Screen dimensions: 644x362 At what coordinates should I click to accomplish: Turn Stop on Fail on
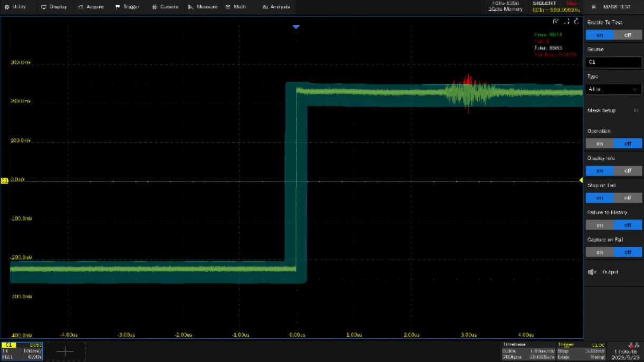point(600,198)
